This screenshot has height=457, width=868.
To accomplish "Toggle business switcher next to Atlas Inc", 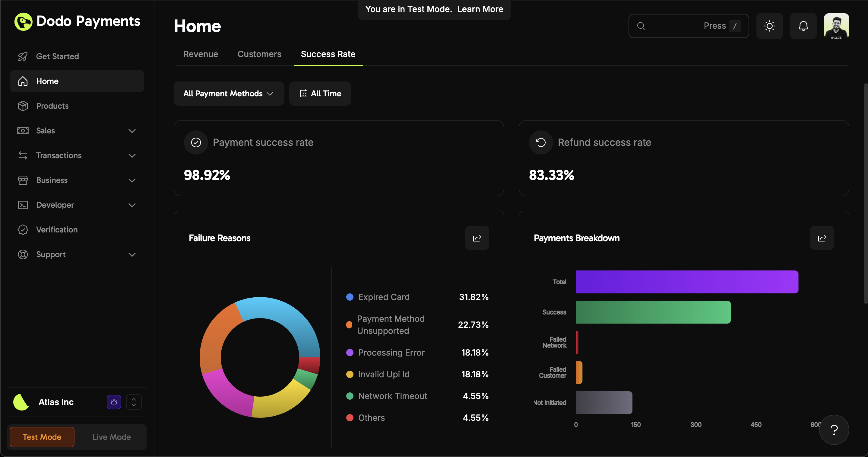I will pos(134,402).
